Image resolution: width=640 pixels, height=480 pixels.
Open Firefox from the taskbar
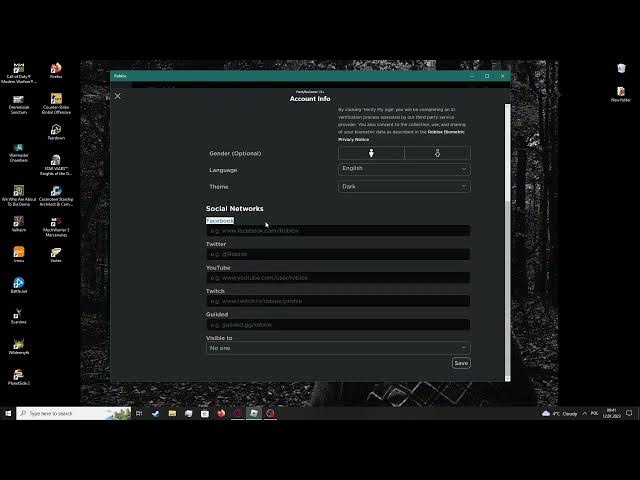pyautogui.click(x=221, y=413)
